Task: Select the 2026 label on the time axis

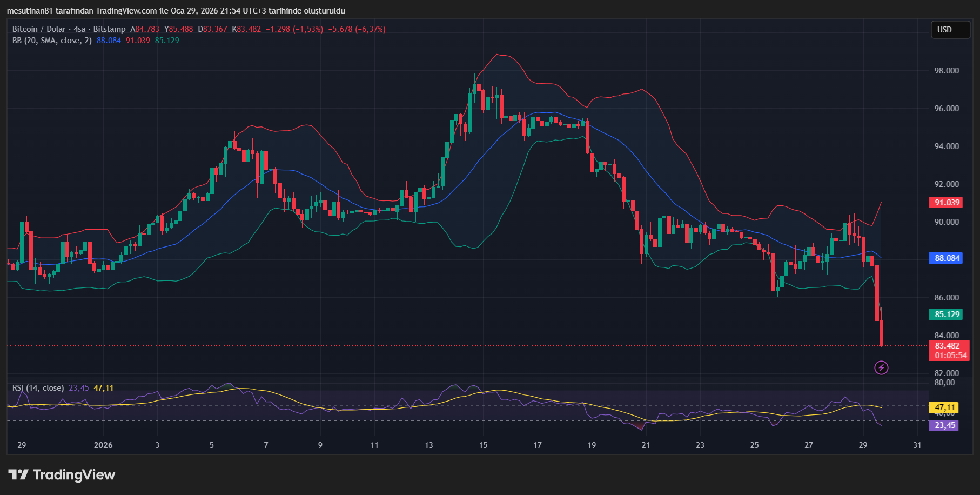Action: [103, 445]
